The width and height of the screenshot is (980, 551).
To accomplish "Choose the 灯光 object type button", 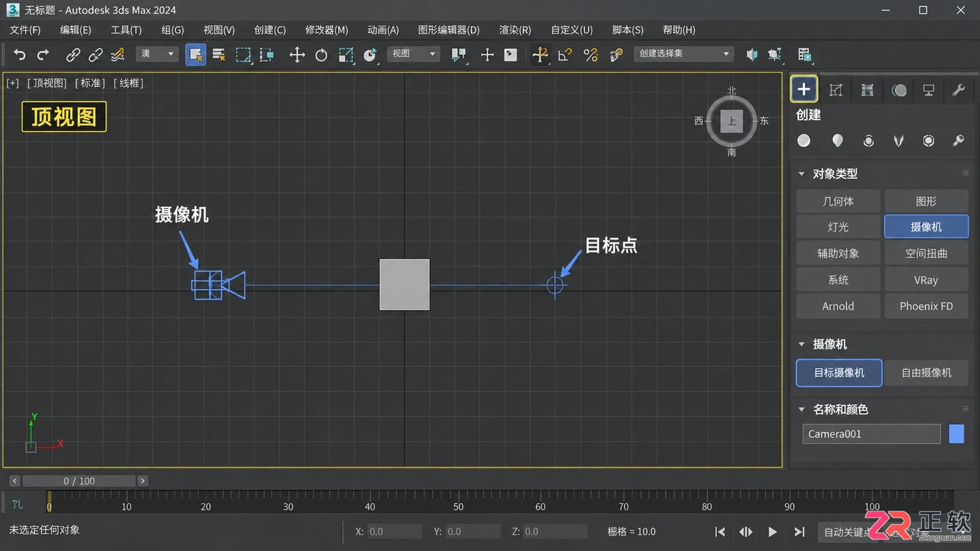I will point(838,227).
